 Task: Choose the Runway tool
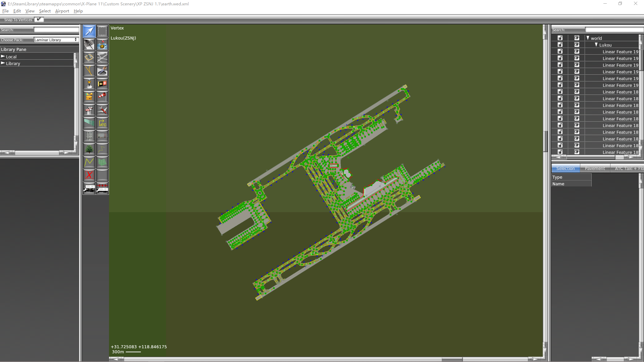(x=89, y=44)
